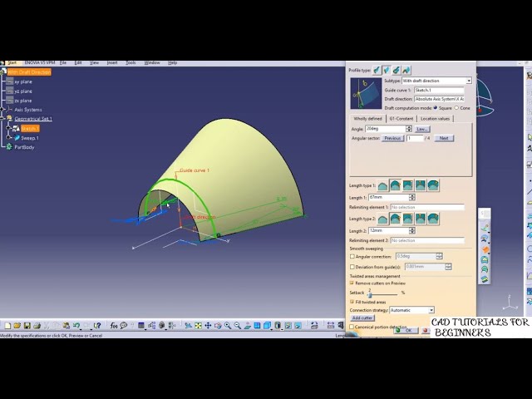Switch to the G1-Constant tab
532x399 pixels.
[401, 119]
